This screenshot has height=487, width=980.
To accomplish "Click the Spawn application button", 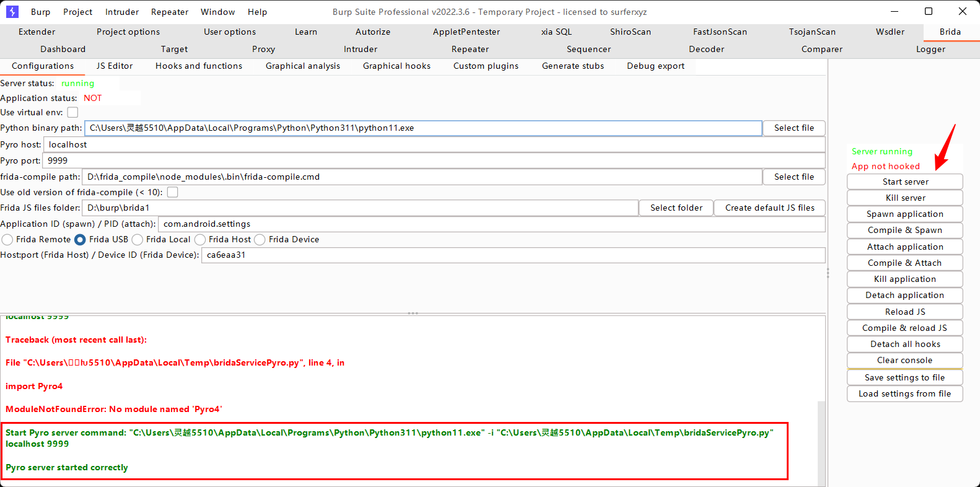I will tap(905, 214).
